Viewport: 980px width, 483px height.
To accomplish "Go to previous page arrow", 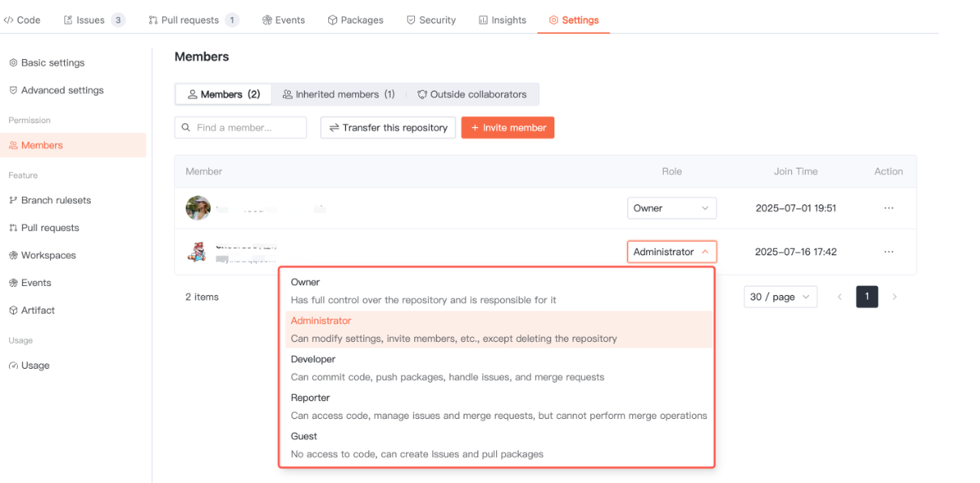I will tap(839, 297).
